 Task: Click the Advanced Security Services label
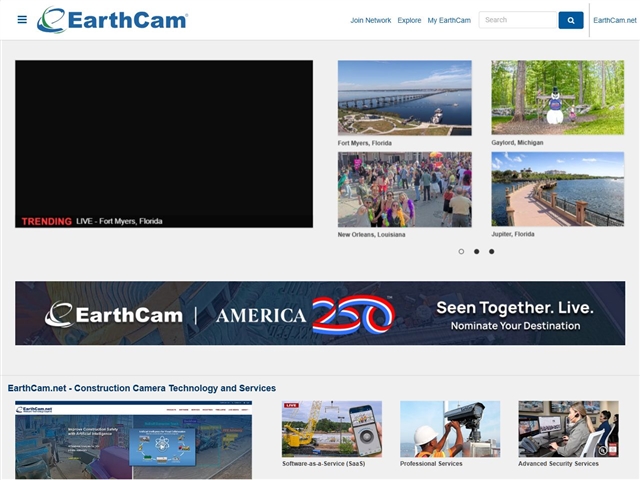click(558, 464)
